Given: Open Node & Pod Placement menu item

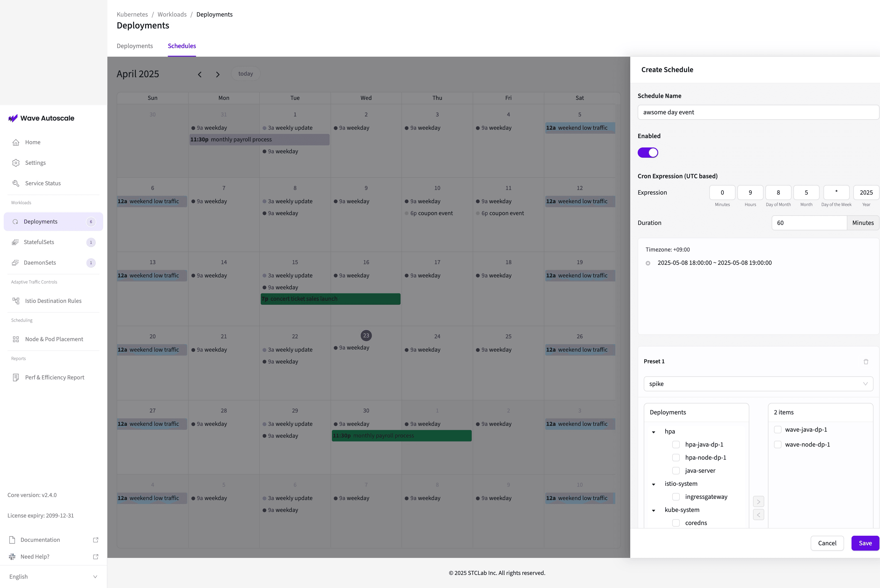Looking at the screenshot, I should (53, 339).
